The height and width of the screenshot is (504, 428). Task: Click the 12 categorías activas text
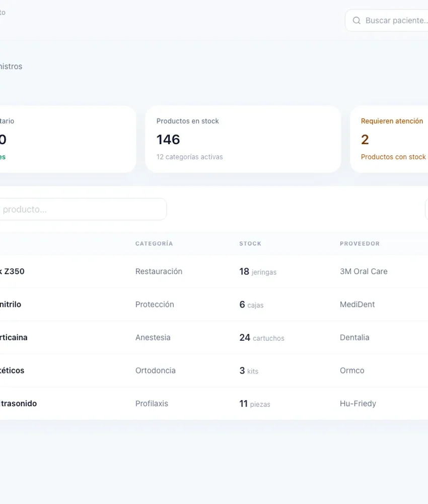[190, 157]
